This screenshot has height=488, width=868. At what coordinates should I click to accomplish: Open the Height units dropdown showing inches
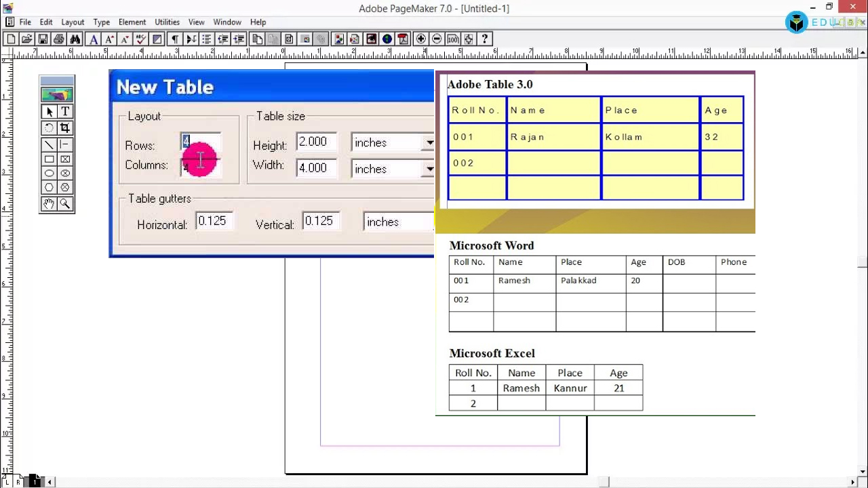coord(429,142)
